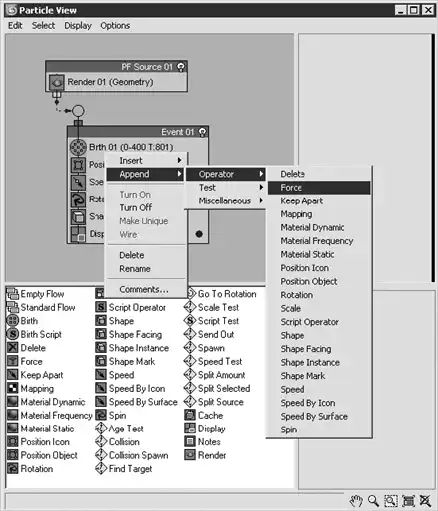Open the Display menu
The width and height of the screenshot is (438, 511).
tap(78, 26)
